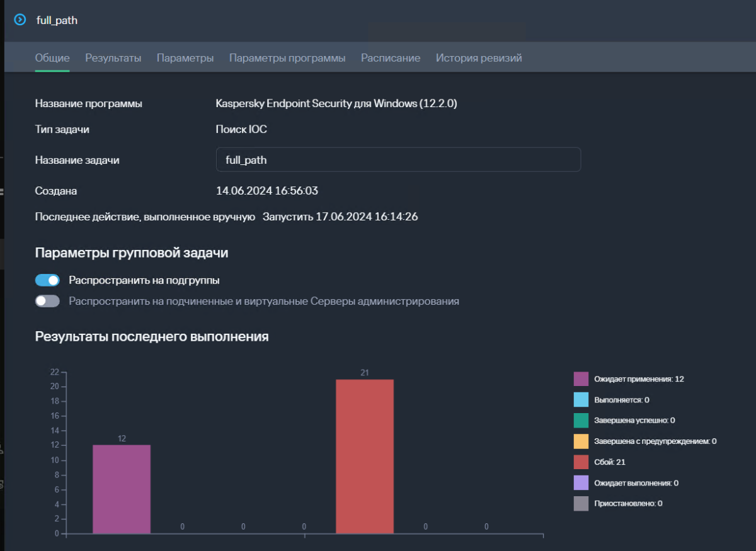Screen dimensions: 756x551
Task: Click the lavender Ожидает выполнения legend square
Action: click(x=581, y=483)
